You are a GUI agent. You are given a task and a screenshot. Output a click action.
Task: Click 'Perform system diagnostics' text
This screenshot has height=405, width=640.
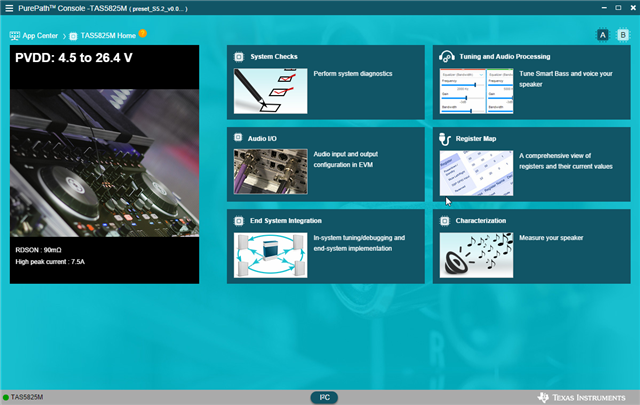[x=353, y=73]
